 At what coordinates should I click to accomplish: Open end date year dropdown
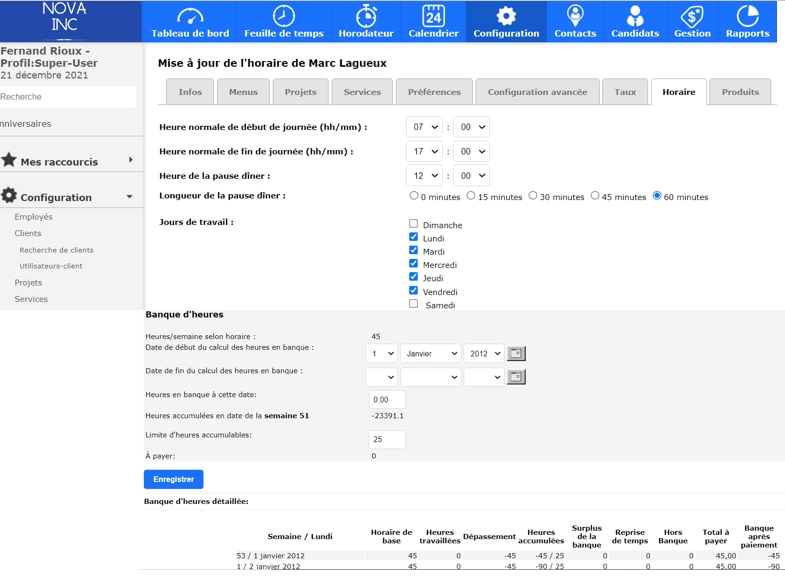[484, 377]
